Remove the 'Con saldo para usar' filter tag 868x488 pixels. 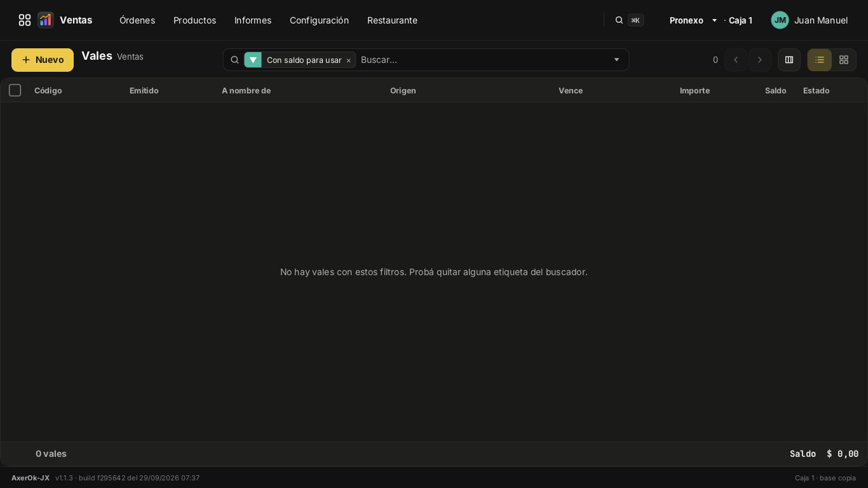point(348,60)
